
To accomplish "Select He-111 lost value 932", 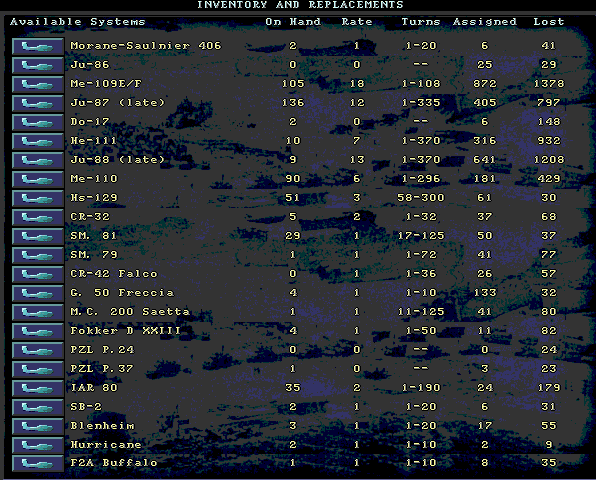I will pyautogui.click(x=549, y=141).
